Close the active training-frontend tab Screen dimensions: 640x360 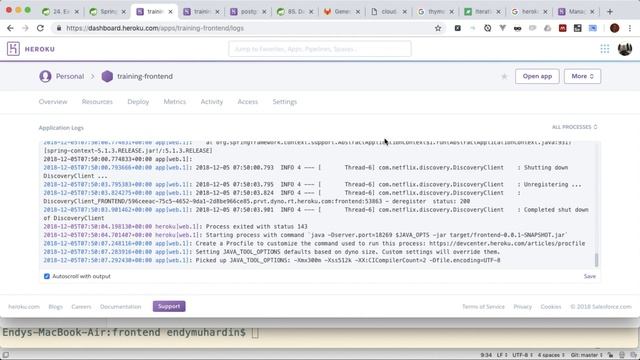point(170,12)
